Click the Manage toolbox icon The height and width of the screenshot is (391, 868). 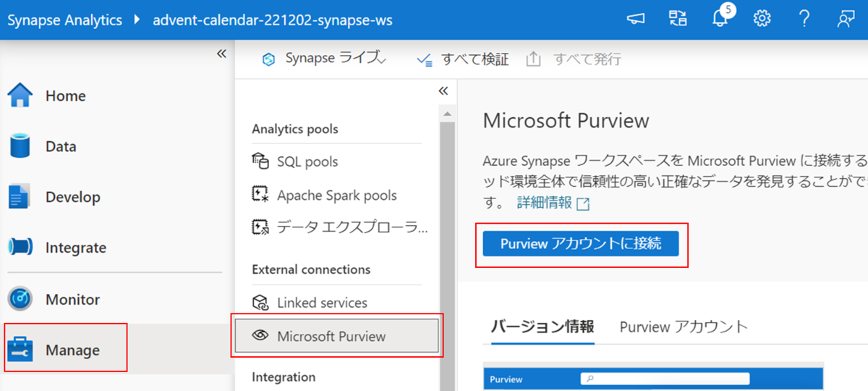(20, 350)
